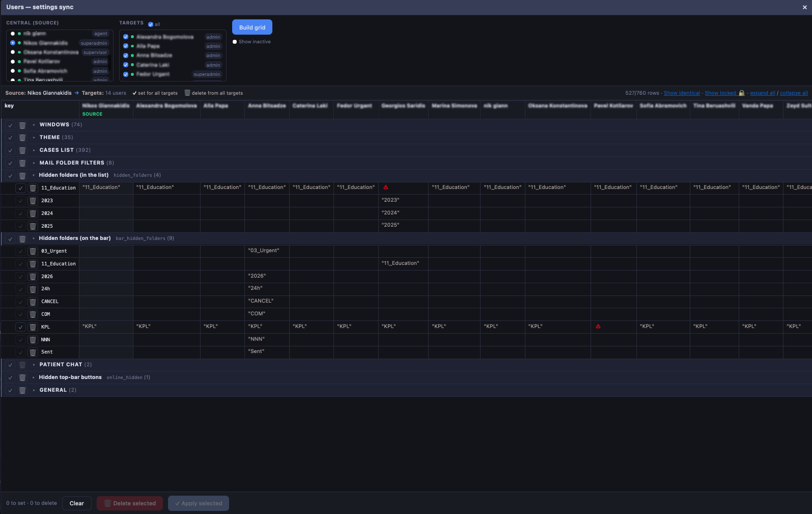This screenshot has width=812, height=514.
Task: Toggle the set checkmark for the WINDOWS row
Action: tap(10, 125)
